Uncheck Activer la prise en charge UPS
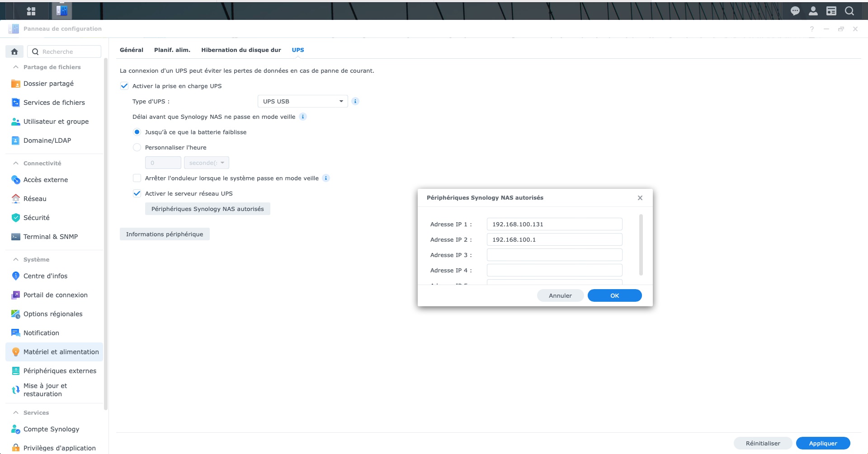 tap(124, 86)
